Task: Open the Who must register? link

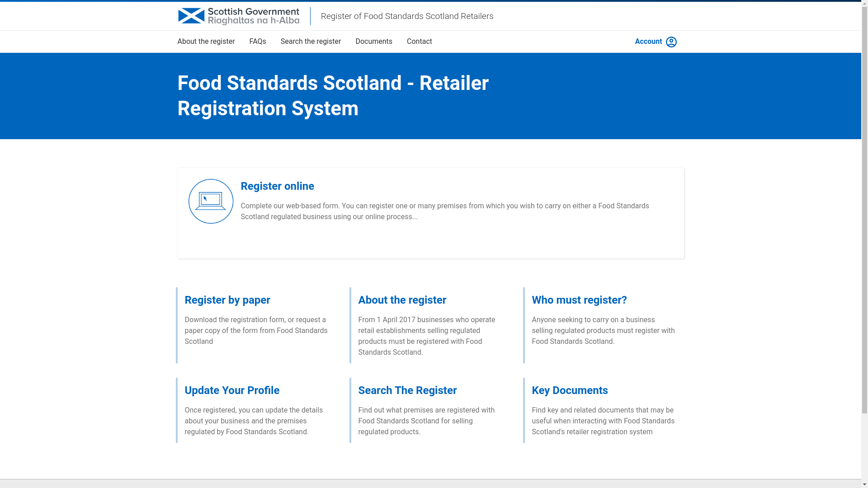Action: pyautogui.click(x=579, y=300)
